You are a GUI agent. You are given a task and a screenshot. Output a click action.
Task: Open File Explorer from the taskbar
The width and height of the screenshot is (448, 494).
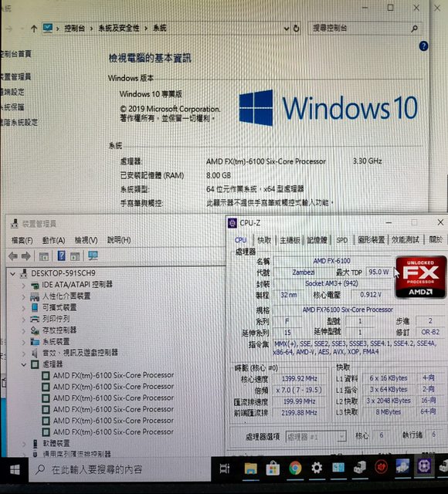[x=251, y=469]
